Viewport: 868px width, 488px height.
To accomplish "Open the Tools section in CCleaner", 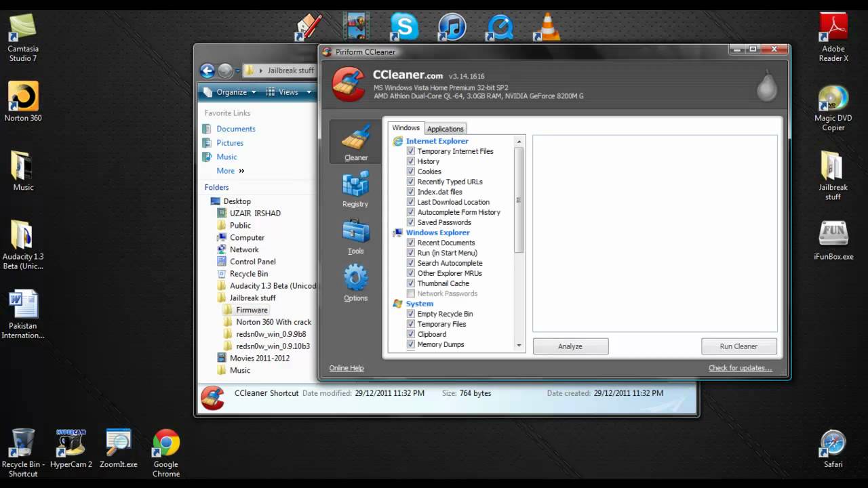I will pyautogui.click(x=355, y=237).
